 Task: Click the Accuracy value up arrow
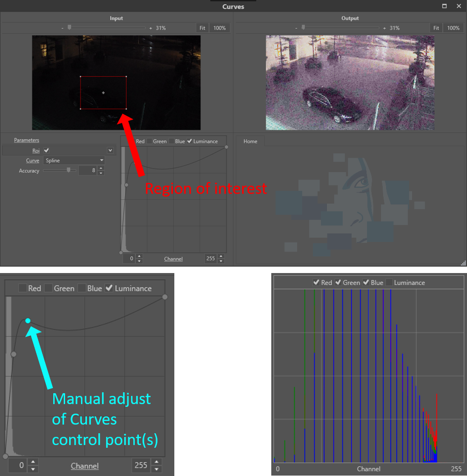(101, 168)
